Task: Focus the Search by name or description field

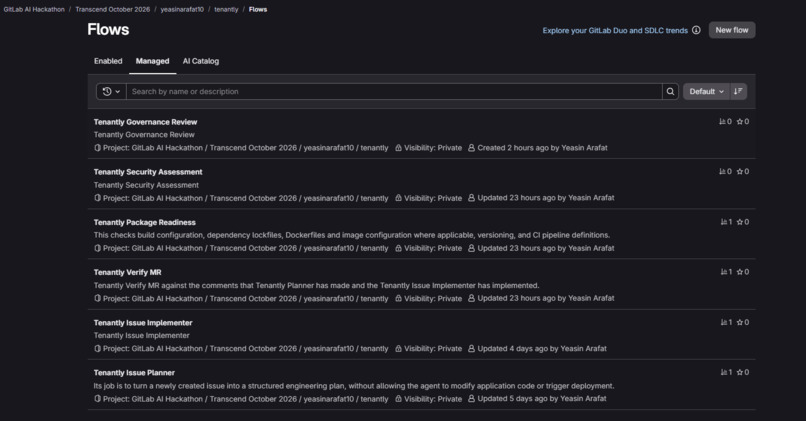Action: (x=394, y=91)
